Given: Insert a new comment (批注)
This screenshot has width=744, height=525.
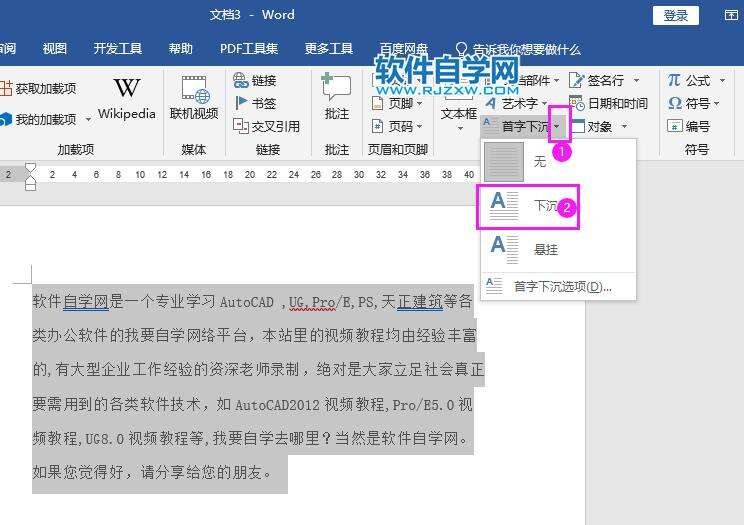Looking at the screenshot, I should (x=336, y=97).
